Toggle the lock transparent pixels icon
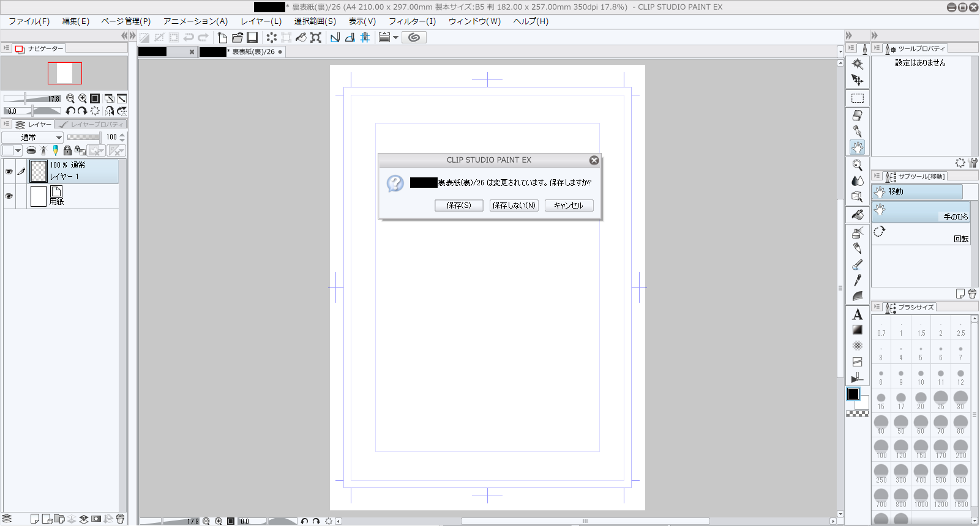 80,150
